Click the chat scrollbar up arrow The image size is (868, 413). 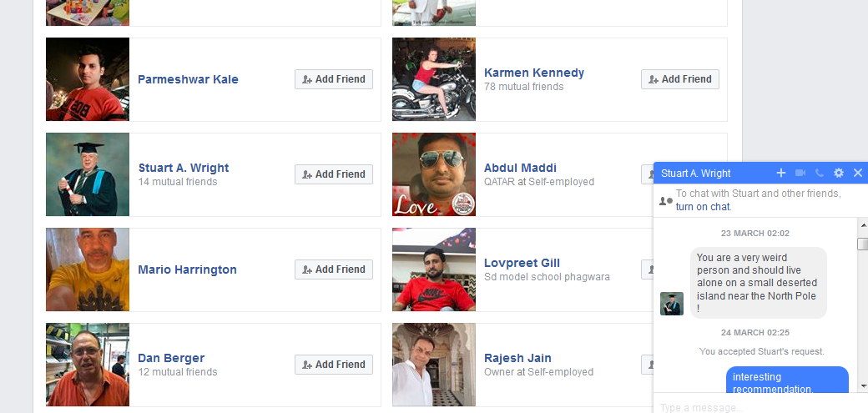863,224
